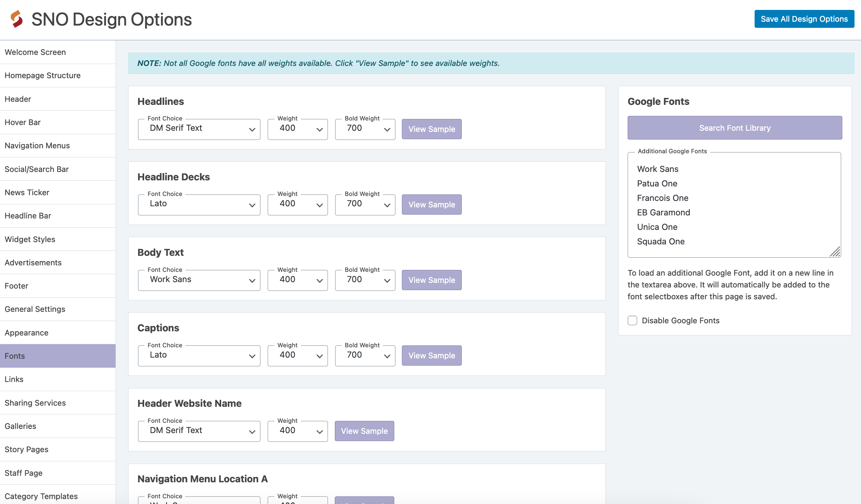
Task: Click the NOTE about Google font weights
Action: click(x=491, y=63)
